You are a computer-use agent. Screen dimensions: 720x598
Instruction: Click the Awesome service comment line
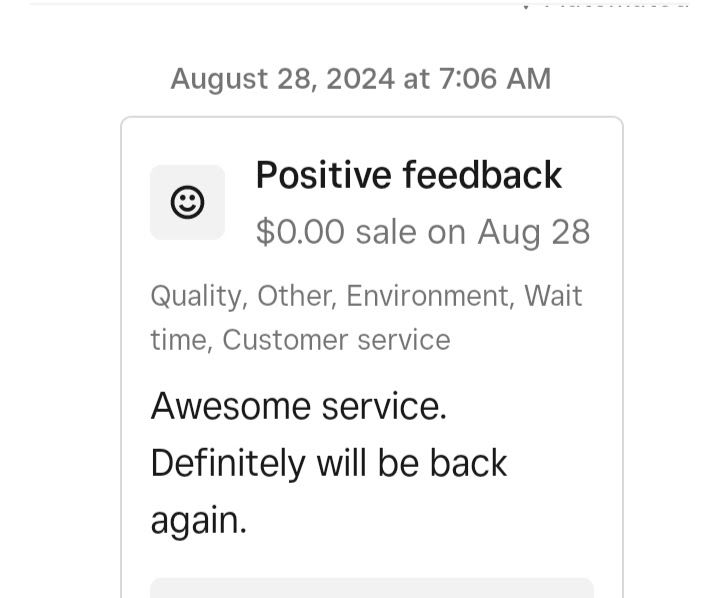298,406
